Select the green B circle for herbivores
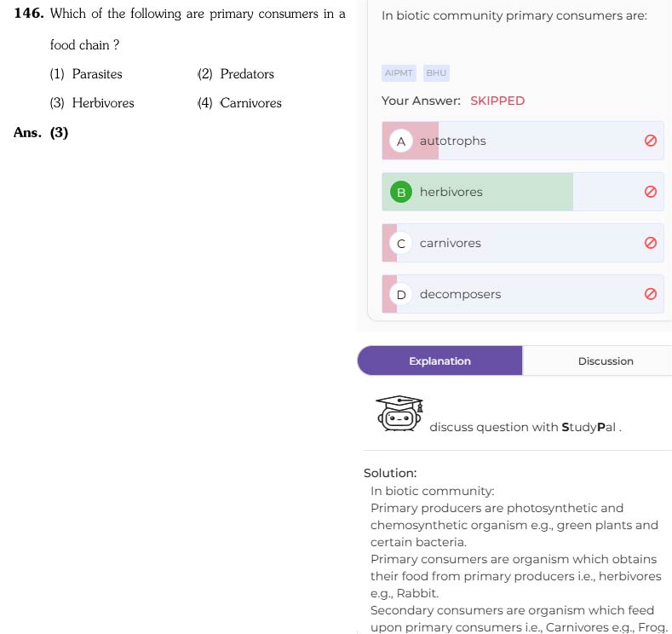 400,192
